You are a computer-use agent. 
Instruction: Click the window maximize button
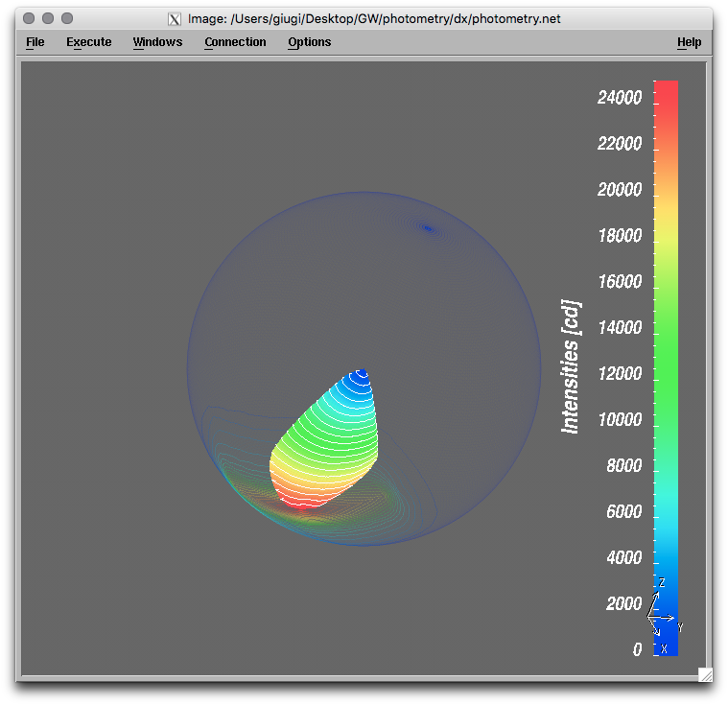(x=67, y=18)
